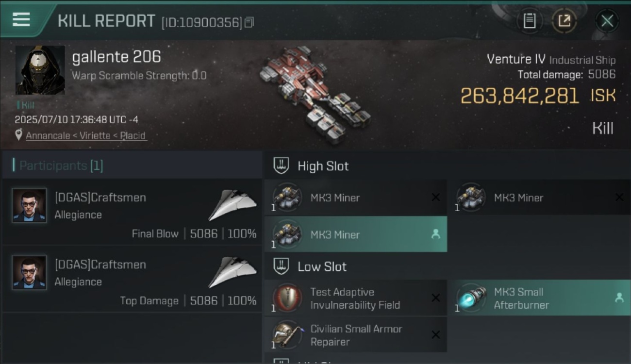Select the highlighted MK3 Miner module
This screenshot has width=631, height=364.
click(356, 234)
